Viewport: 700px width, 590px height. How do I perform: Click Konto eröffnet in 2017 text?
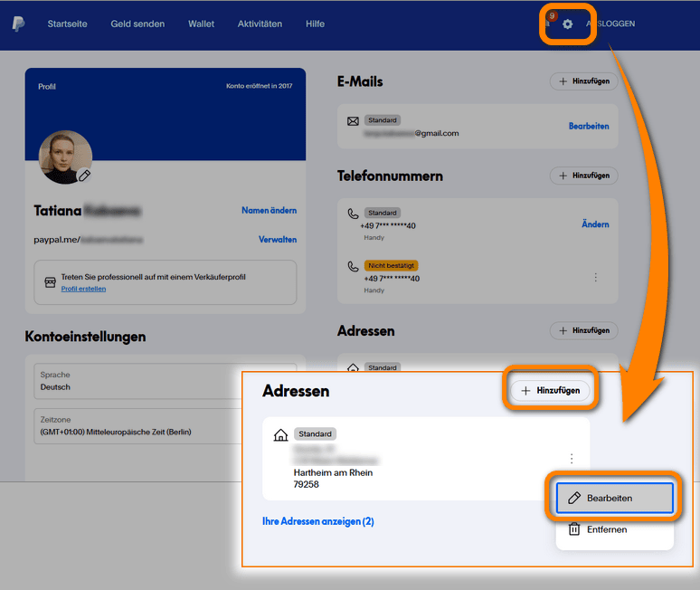click(259, 86)
